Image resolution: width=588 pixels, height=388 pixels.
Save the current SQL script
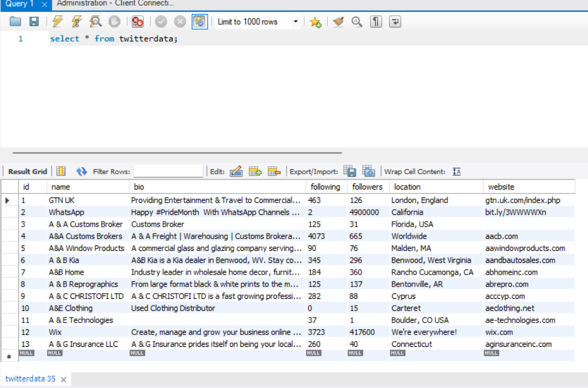[x=35, y=21]
